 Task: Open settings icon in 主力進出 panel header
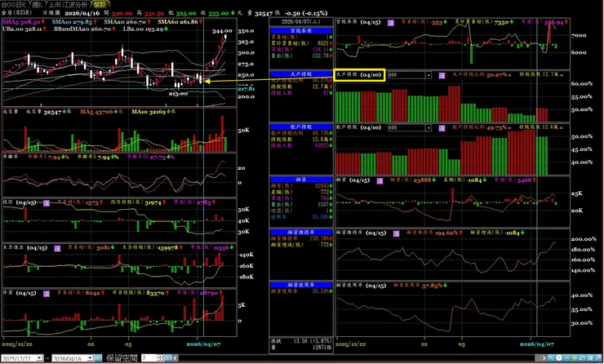[x=57, y=248]
